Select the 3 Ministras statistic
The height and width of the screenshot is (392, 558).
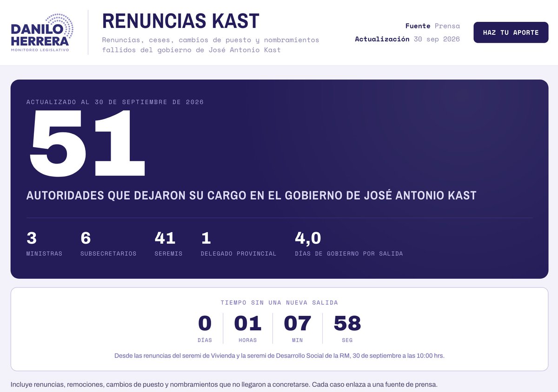point(44,244)
